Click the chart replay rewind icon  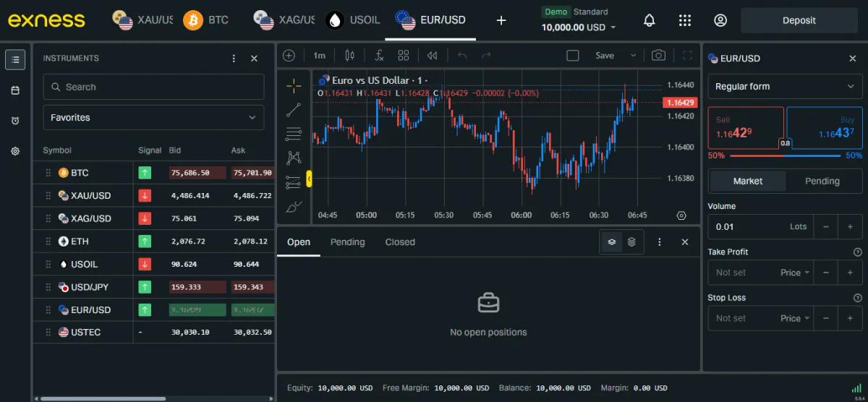coord(432,56)
